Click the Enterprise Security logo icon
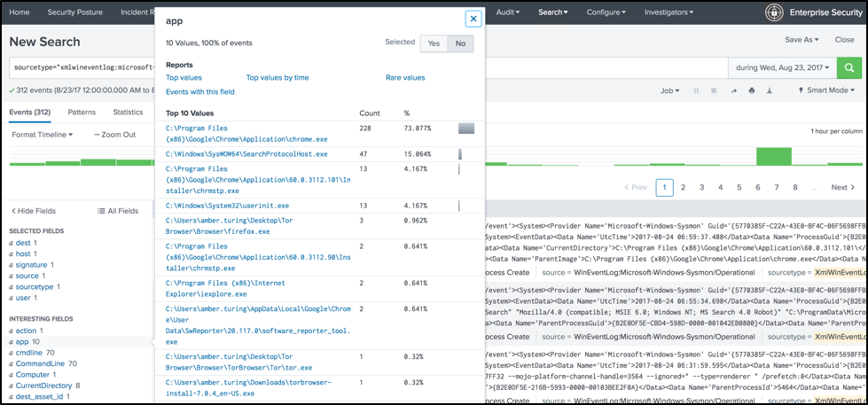868x405 pixels. tap(774, 12)
